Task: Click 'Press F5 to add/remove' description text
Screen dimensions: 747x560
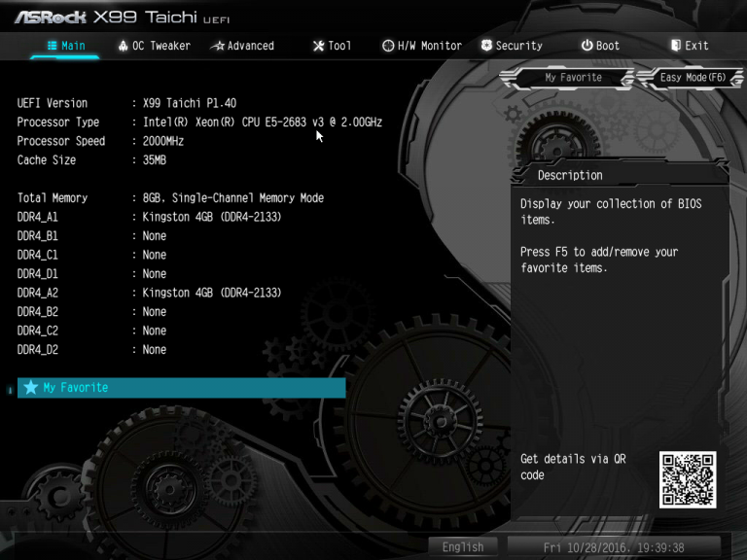Action: (x=599, y=260)
